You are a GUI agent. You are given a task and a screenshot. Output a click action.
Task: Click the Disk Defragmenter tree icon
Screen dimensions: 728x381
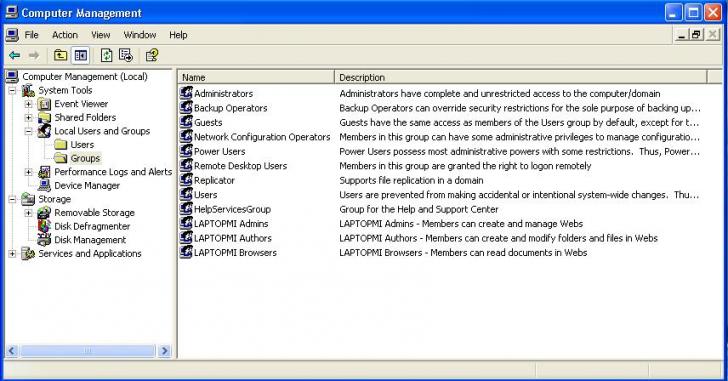(x=44, y=226)
